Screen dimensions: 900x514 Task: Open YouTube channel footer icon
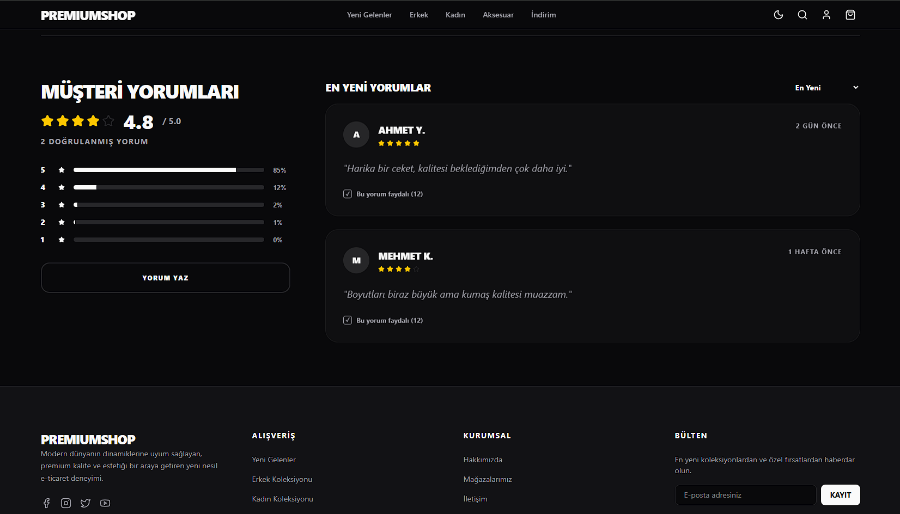tap(105, 503)
